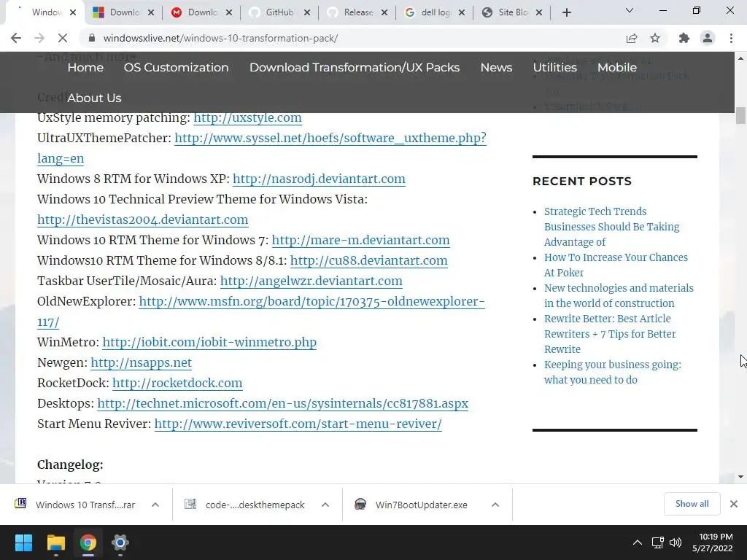
Task: Expand options for Win7BootUpdater.exe download
Action: coord(495,505)
